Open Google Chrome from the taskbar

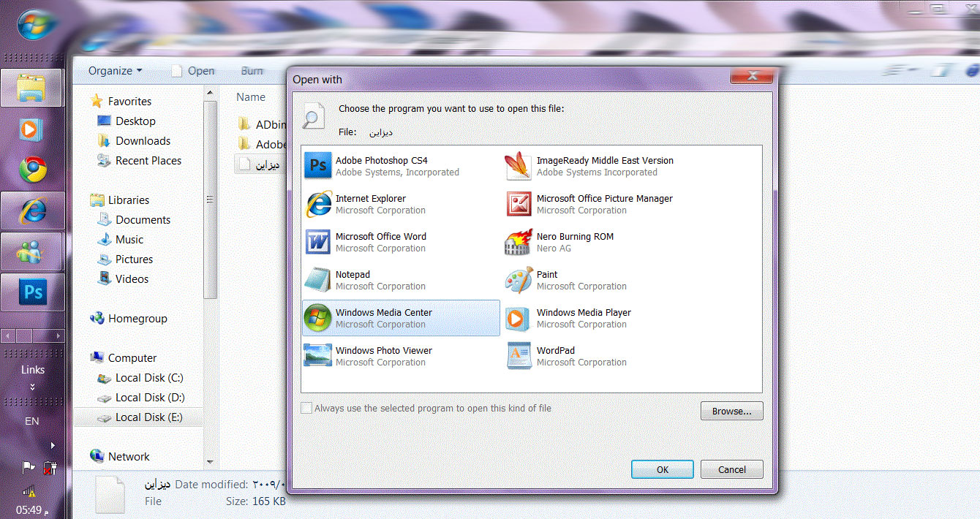(32, 170)
